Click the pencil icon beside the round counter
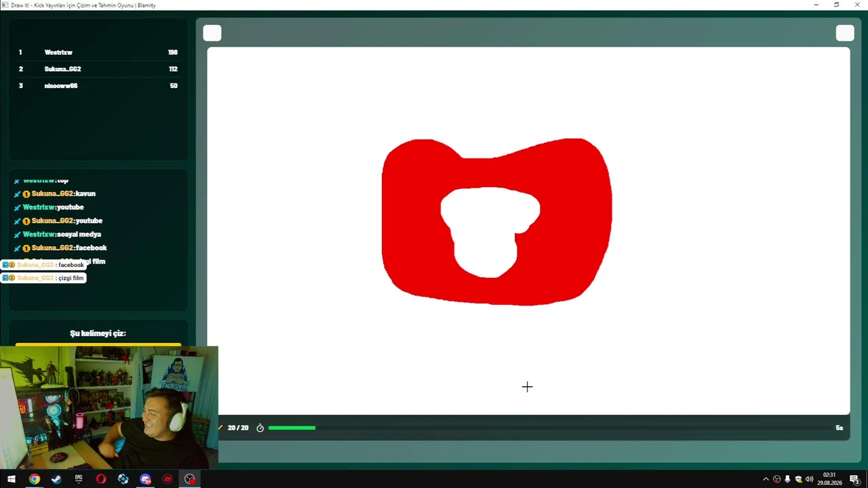This screenshot has height=488, width=868. (220, 428)
